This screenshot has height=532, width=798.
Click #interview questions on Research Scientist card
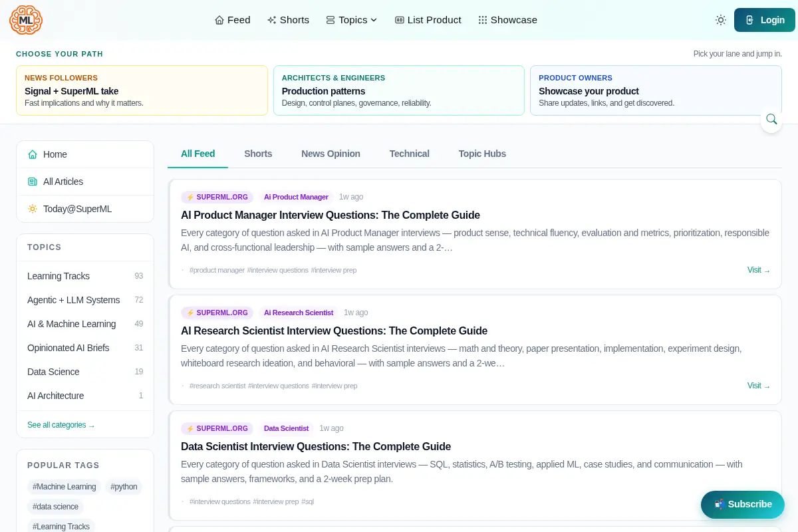tap(279, 386)
